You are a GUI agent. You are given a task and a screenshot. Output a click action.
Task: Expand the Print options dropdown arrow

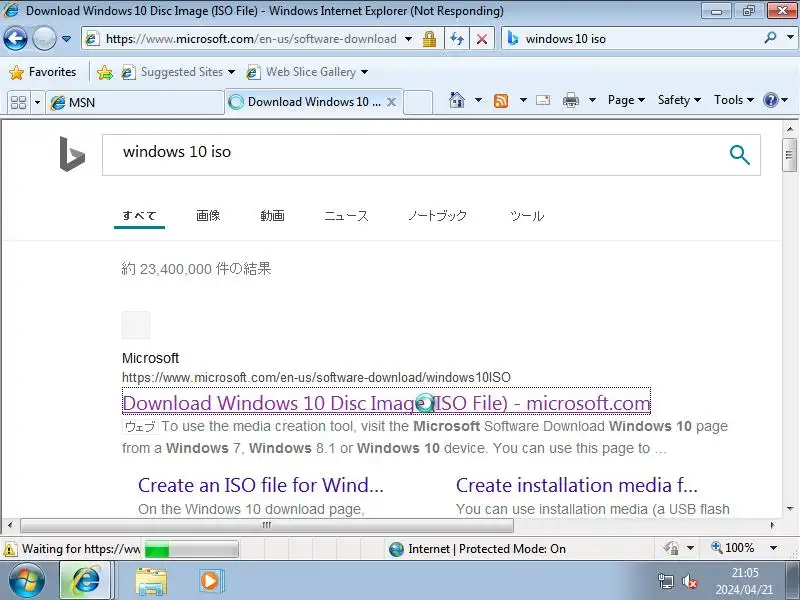[592, 100]
